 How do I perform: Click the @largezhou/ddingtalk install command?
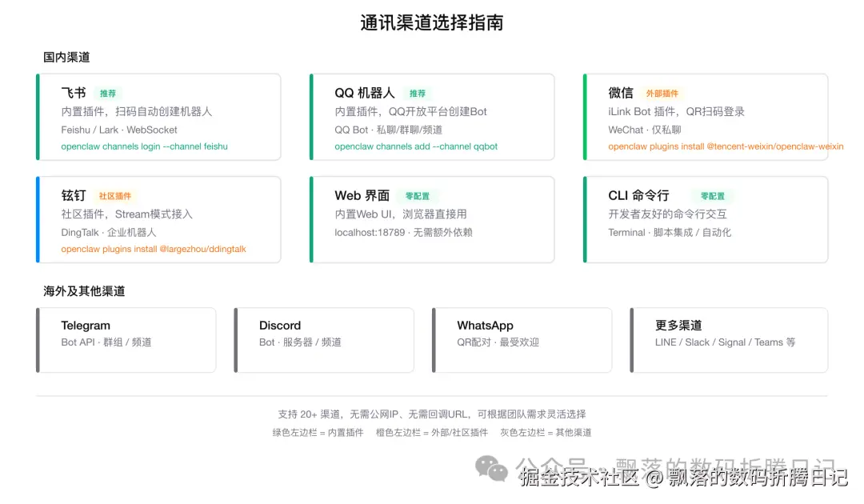154,249
